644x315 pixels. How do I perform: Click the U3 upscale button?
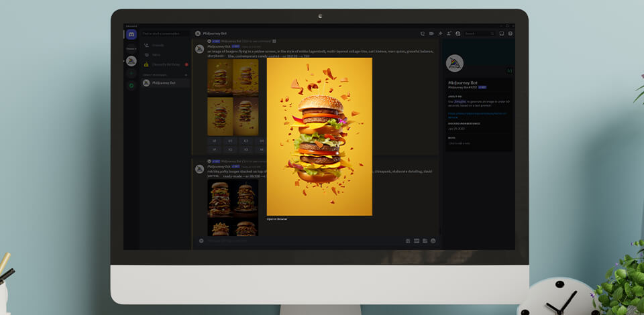pyautogui.click(x=246, y=141)
